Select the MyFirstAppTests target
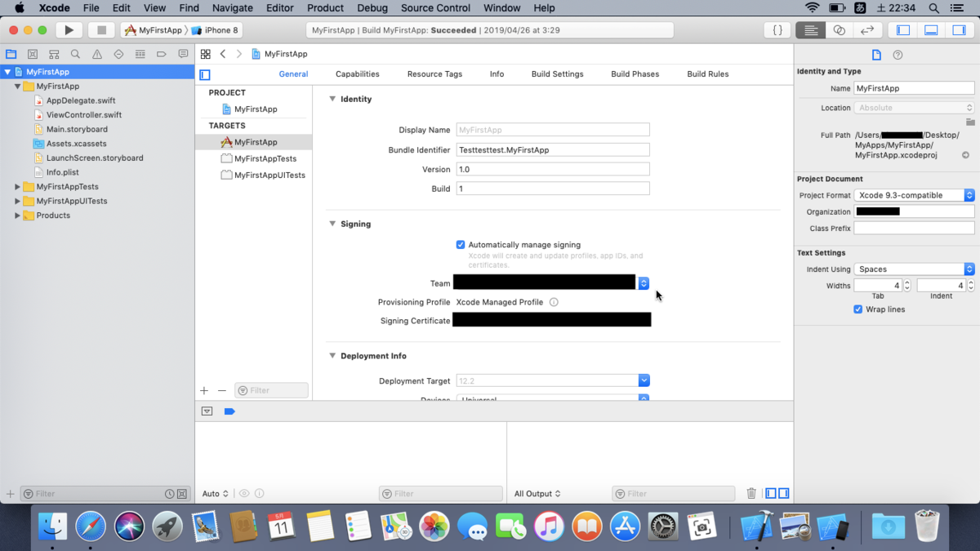Viewport: 980px width, 551px height. pos(265,158)
